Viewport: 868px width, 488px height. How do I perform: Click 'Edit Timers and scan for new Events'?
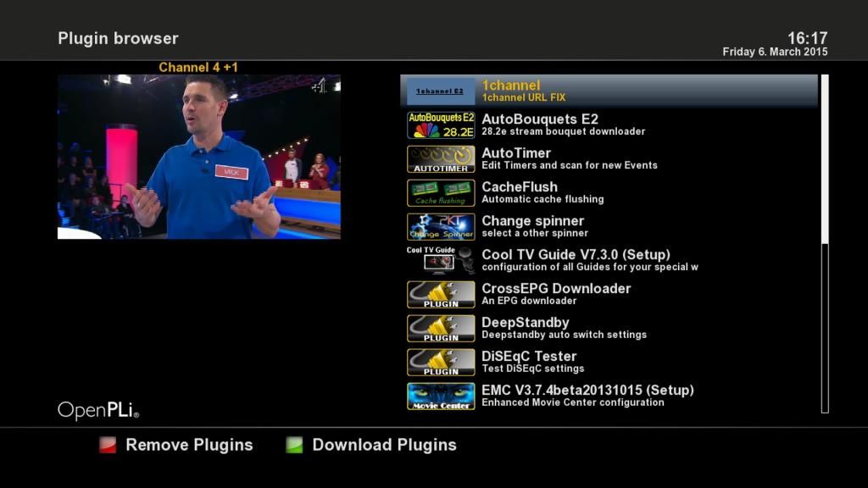click(x=569, y=165)
